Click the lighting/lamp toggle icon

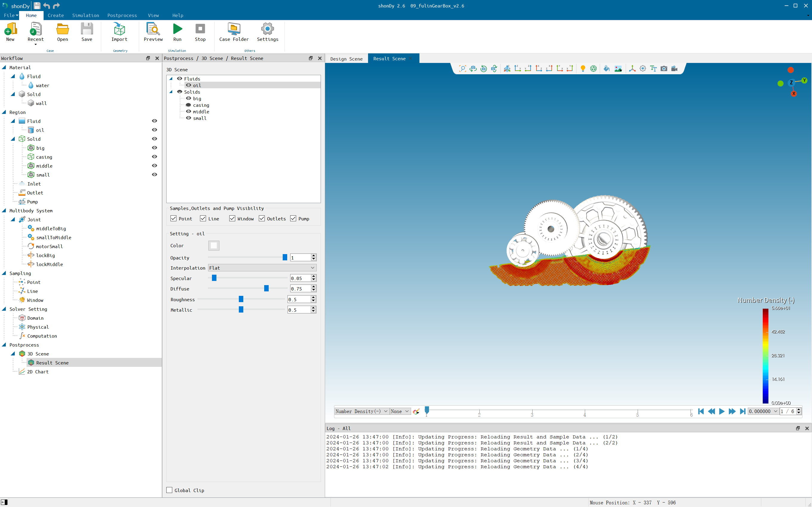(x=583, y=68)
